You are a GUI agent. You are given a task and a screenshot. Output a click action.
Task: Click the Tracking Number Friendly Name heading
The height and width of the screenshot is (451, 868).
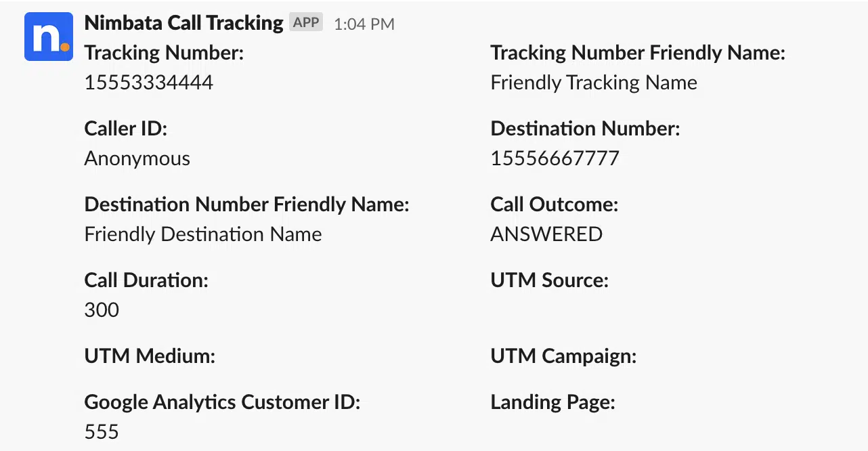(x=638, y=53)
